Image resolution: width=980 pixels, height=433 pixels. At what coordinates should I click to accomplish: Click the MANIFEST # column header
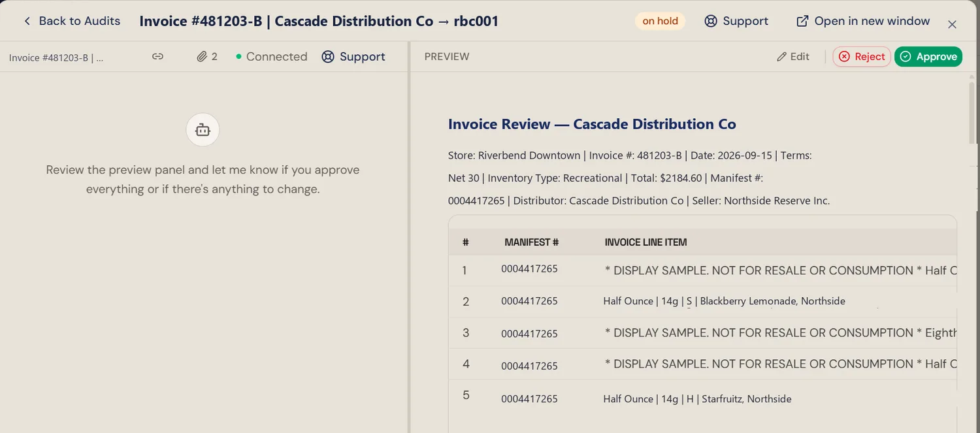point(532,242)
